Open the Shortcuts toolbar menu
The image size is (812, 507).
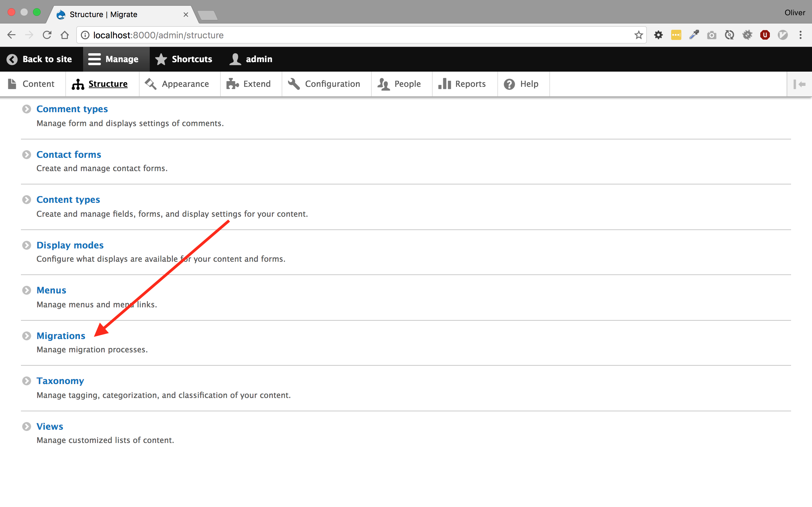pos(184,59)
